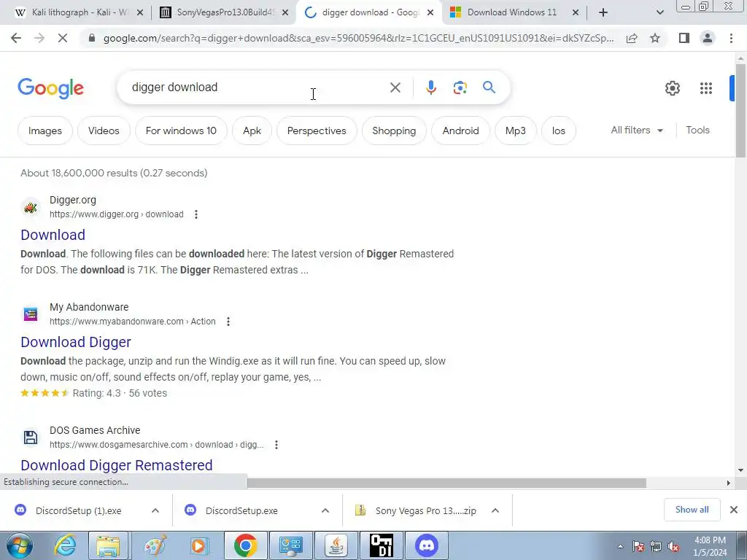The height and width of the screenshot is (560, 747).
Task: Open a new browser tab
Action: [x=603, y=12]
